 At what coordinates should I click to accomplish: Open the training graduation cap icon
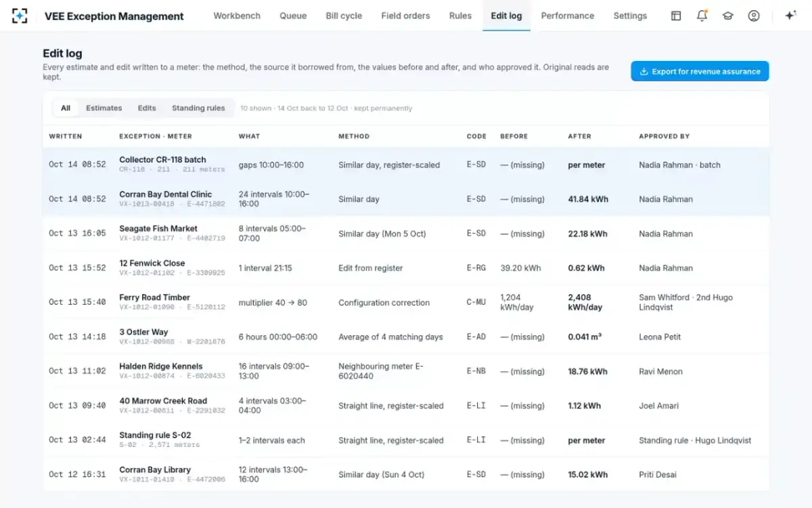pos(727,16)
